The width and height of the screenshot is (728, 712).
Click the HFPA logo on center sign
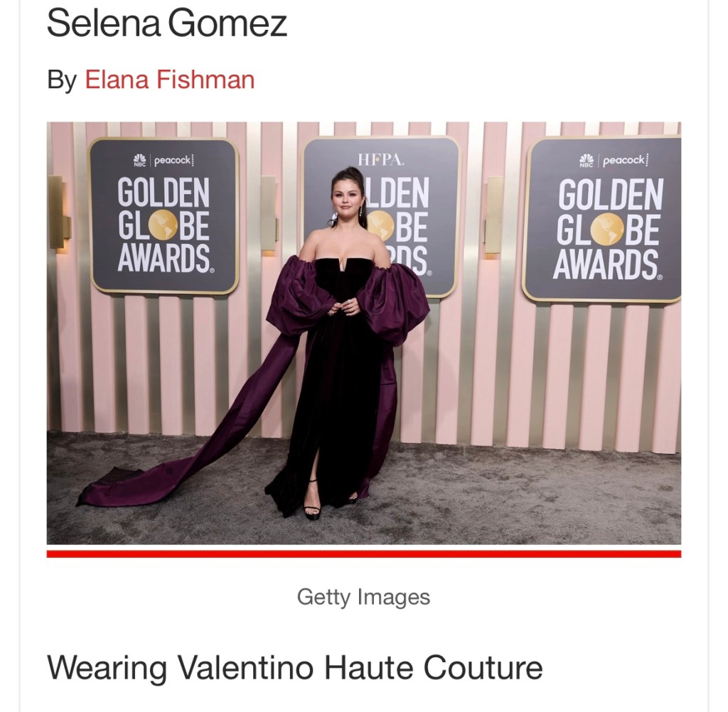pyautogui.click(x=381, y=160)
